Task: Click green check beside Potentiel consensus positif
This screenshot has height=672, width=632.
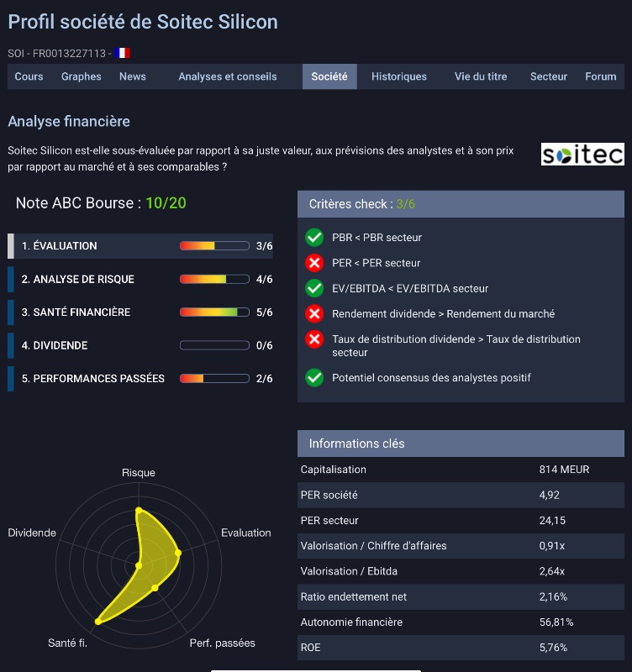Action: click(x=314, y=378)
